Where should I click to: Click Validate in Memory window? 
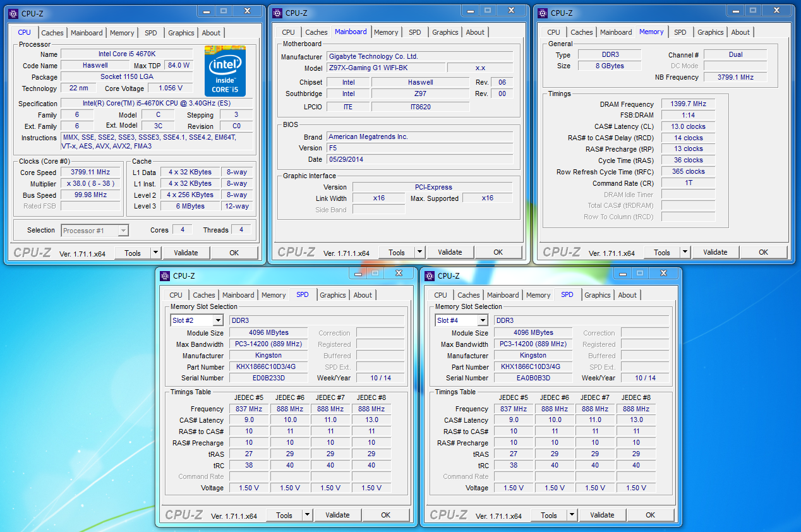(715, 252)
